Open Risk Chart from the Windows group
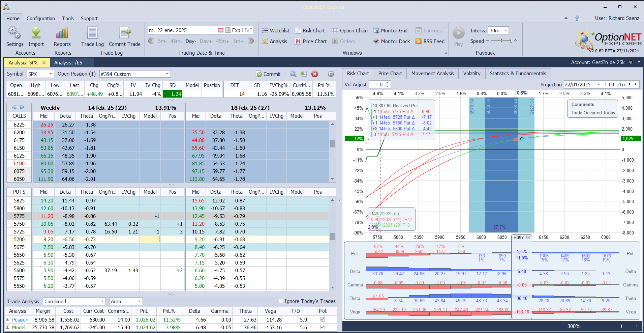Viewport: 644px width, 333px height. click(x=310, y=31)
